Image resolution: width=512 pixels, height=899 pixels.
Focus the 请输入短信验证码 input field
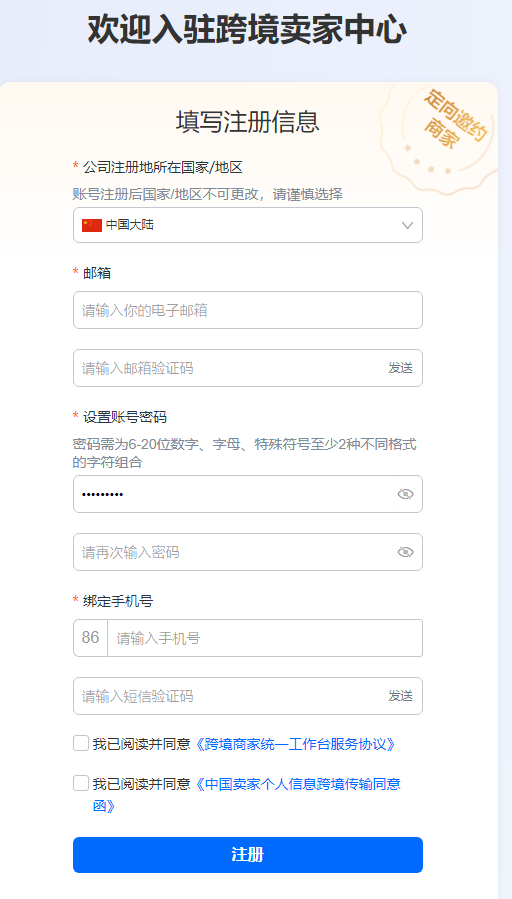point(229,696)
